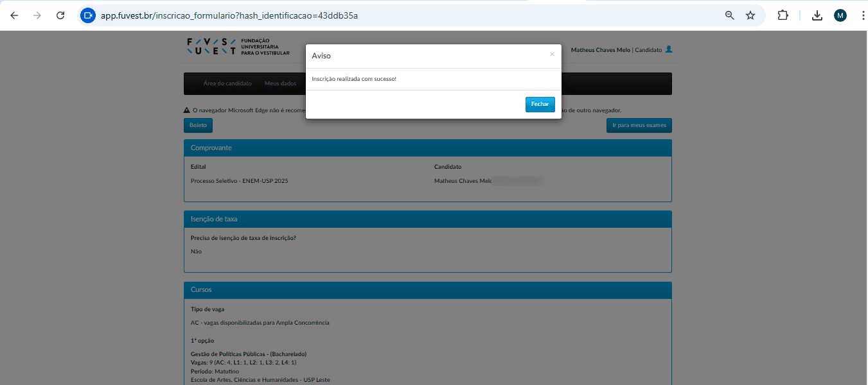Click the course Gestão de Políticas Públicas - (Bacharelado)
Screen dimensions: 868x385
click(249, 354)
